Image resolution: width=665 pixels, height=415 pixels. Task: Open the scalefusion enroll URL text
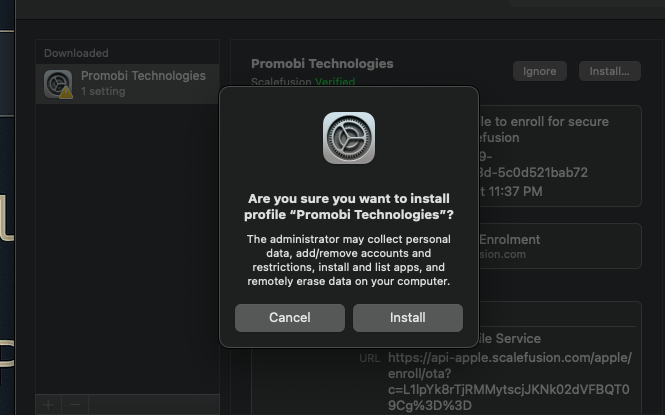click(x=509, y=381)
